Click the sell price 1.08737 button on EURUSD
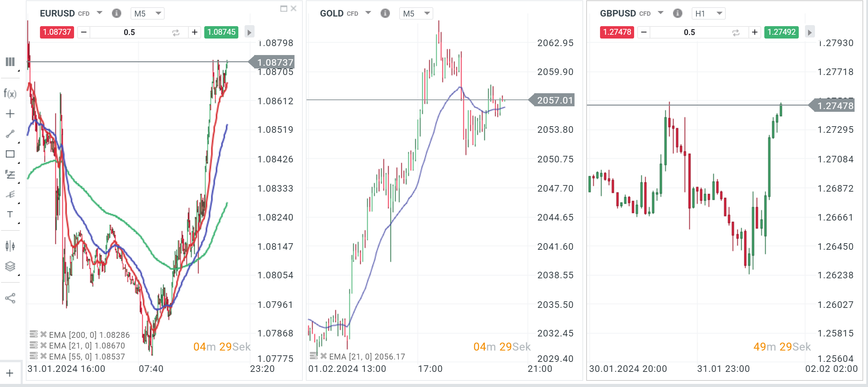This screenshot has height=387, width=868. [56, 32]
